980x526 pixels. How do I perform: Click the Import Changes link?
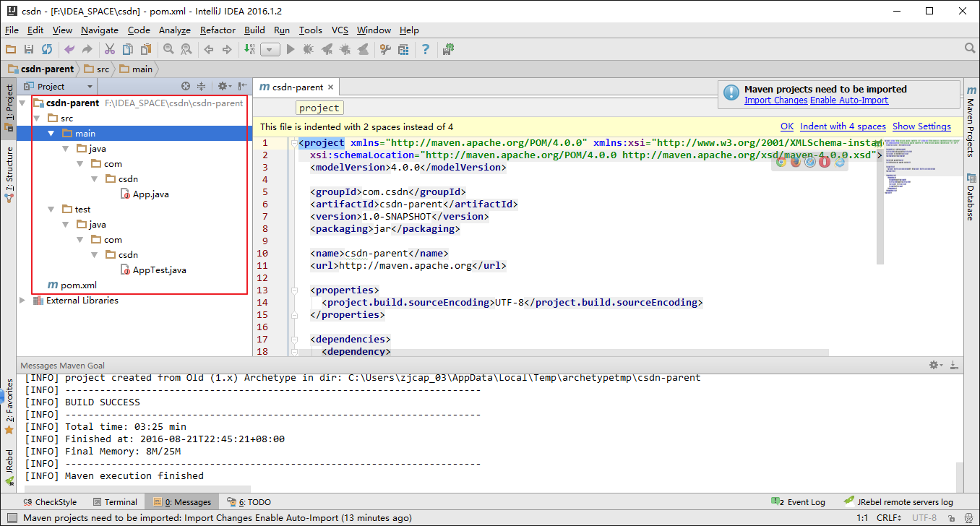click(x=775, y=100)
